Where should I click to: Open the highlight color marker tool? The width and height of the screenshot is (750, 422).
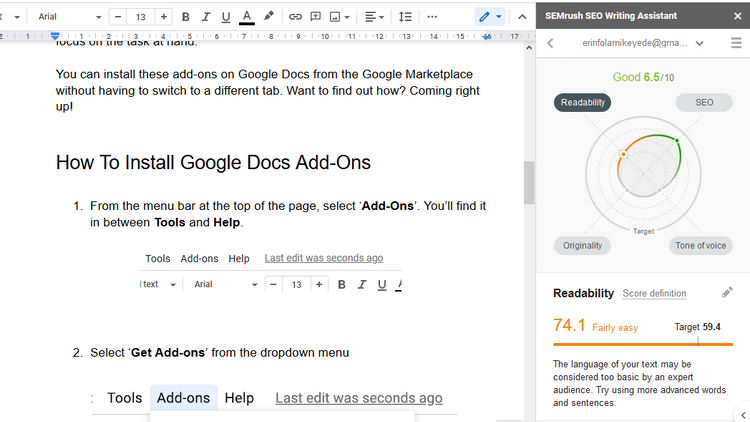(268, 17)
